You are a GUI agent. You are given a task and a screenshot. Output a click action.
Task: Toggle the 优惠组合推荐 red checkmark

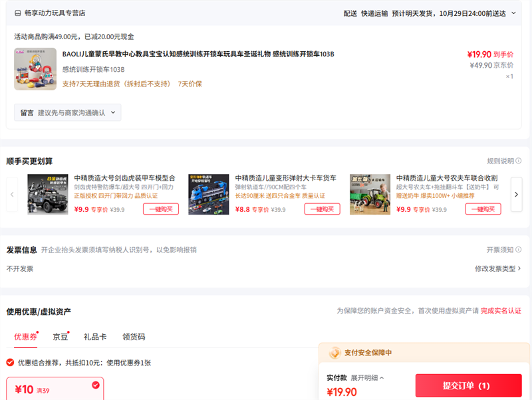pos(10,362)
